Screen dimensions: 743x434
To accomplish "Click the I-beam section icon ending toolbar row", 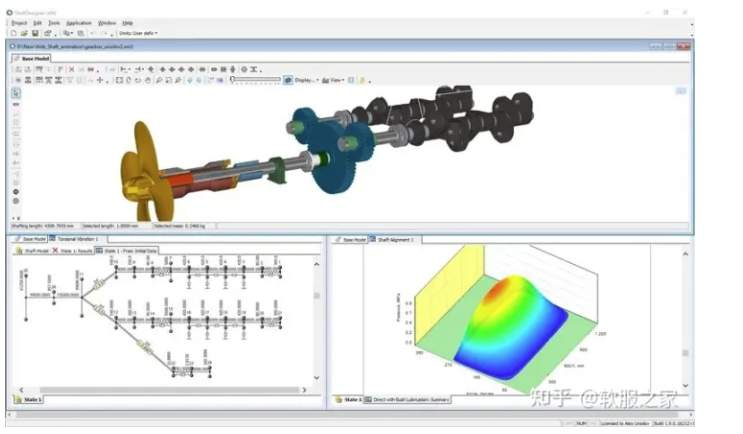I will pos(254,69).
